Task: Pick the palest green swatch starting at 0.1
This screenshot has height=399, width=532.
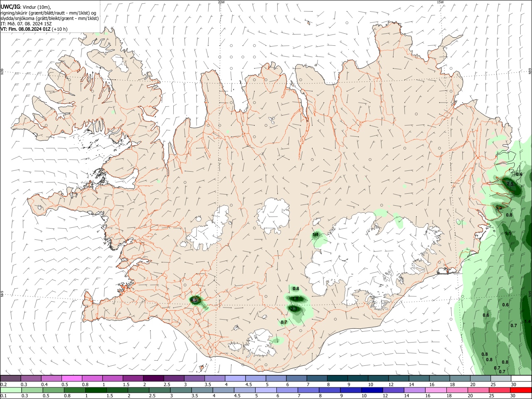Action: [x=10, y=390]
